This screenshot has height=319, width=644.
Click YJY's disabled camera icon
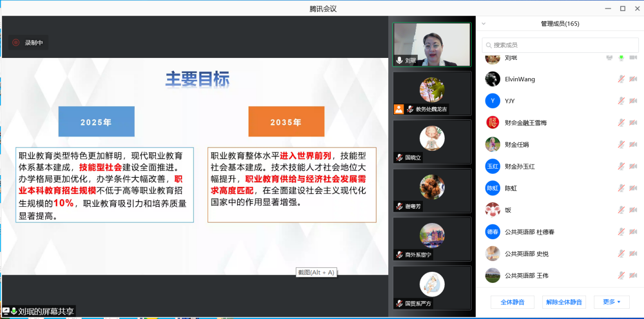[x=633, y=101]
